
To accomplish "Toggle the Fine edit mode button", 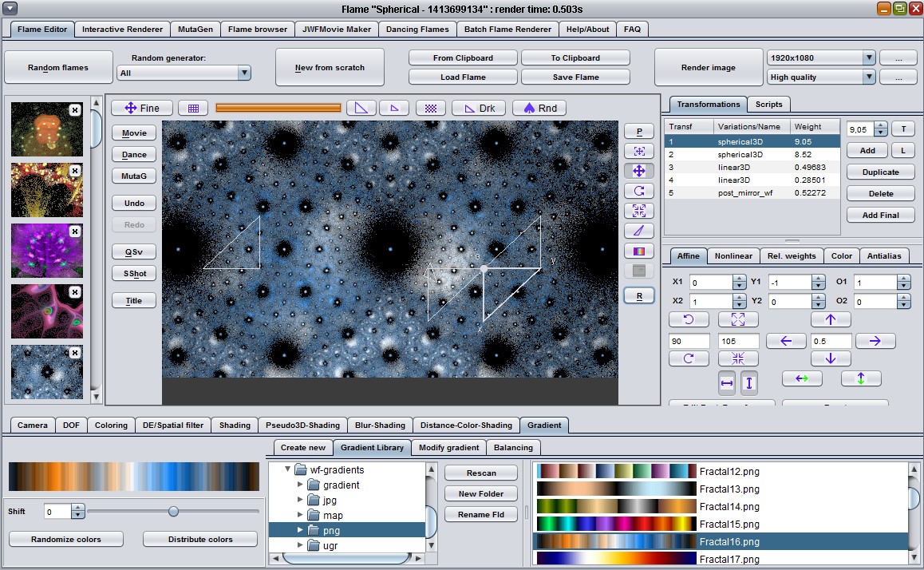I will click(x=142, y=108).
